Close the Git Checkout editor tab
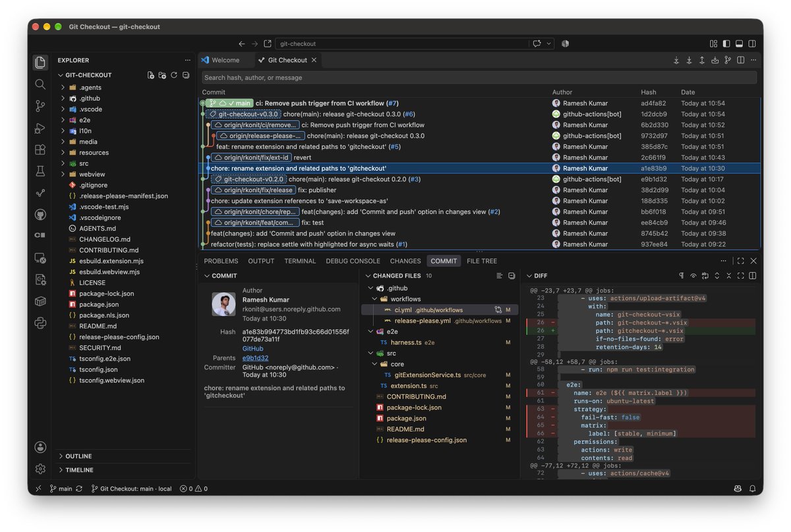Viewport: 791px width, 532px height. 314,60
